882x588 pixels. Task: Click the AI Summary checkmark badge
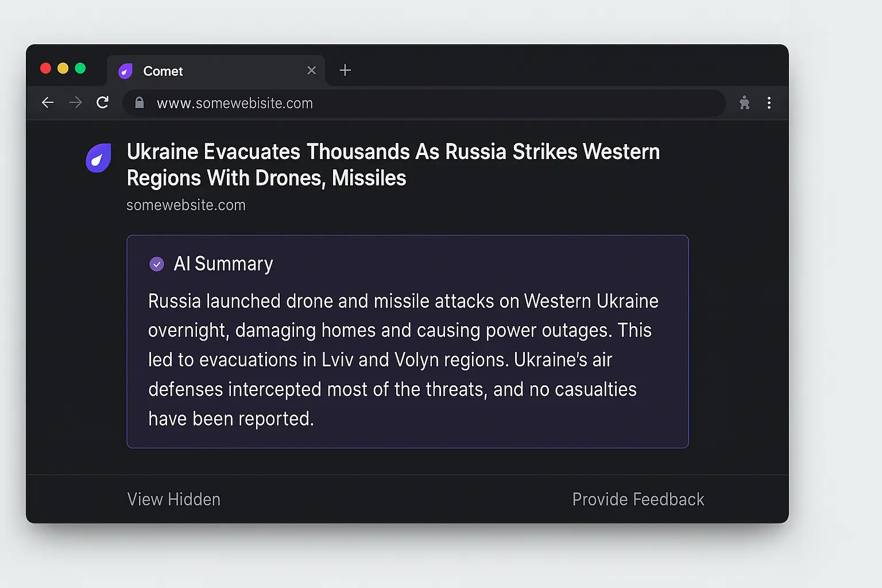[x=156, y=264]
